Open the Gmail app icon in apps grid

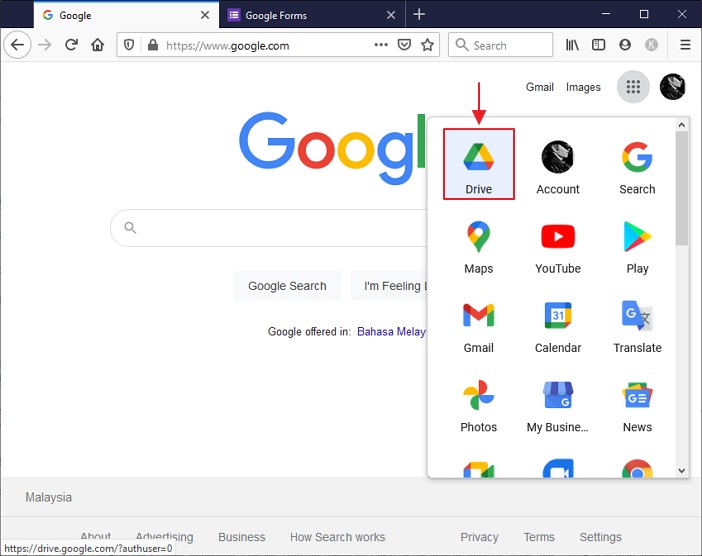click(479, 326)
